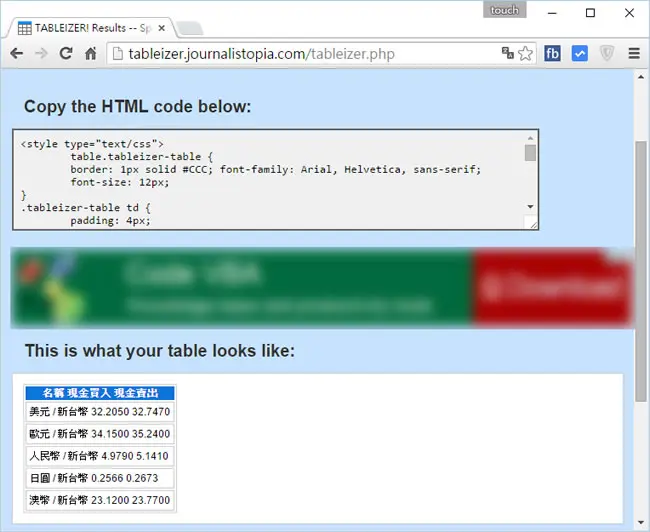The image size is (650, 532).
Task: Open the blue checkmark extension
Action: click(580, 53)
